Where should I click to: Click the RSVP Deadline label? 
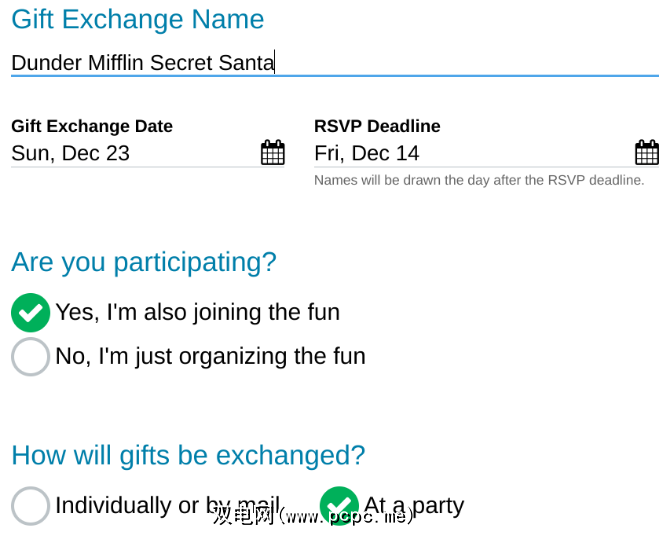pyautogui.click(x=377, y=126)
